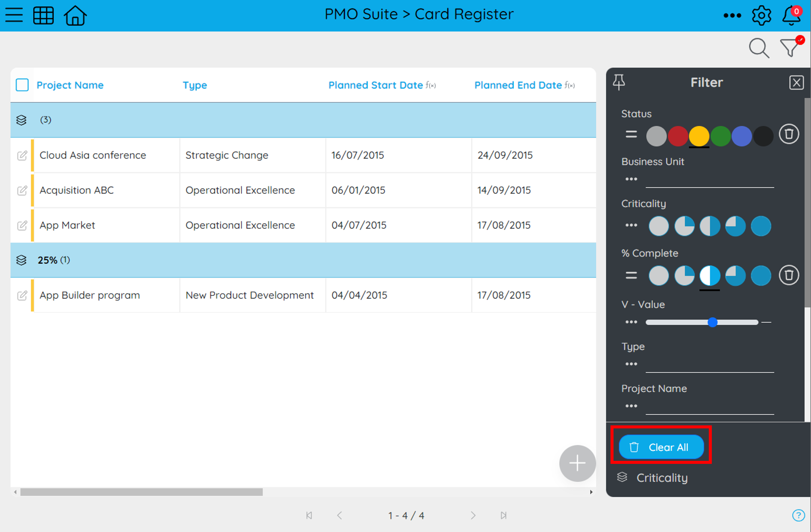Select the green Status color
Screen dimensions: 811x532
click(x=720, y=136)
